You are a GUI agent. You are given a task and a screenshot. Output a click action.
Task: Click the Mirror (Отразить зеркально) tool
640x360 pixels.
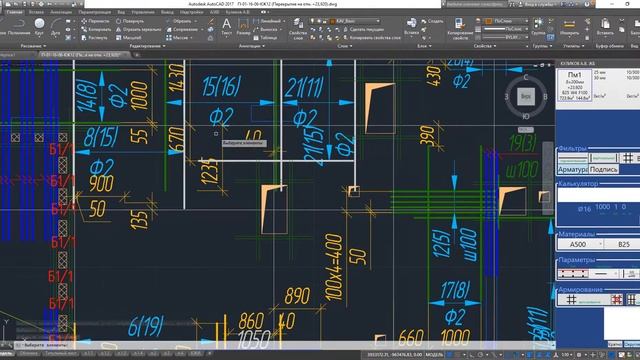138,29
